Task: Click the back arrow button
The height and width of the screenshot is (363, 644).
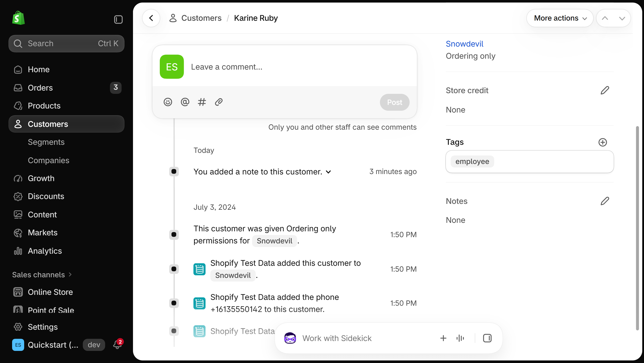Action: 151,18
